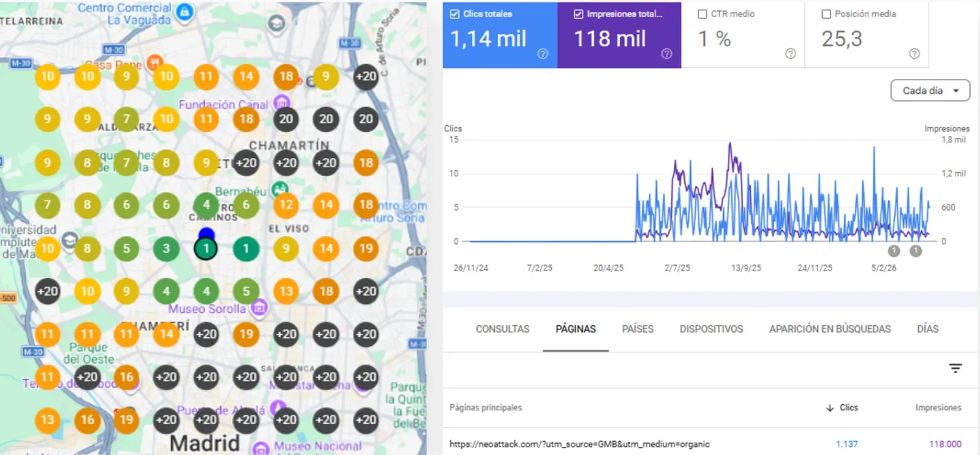
Task: Click the first chart annotation marker
Action: (894, 250)
